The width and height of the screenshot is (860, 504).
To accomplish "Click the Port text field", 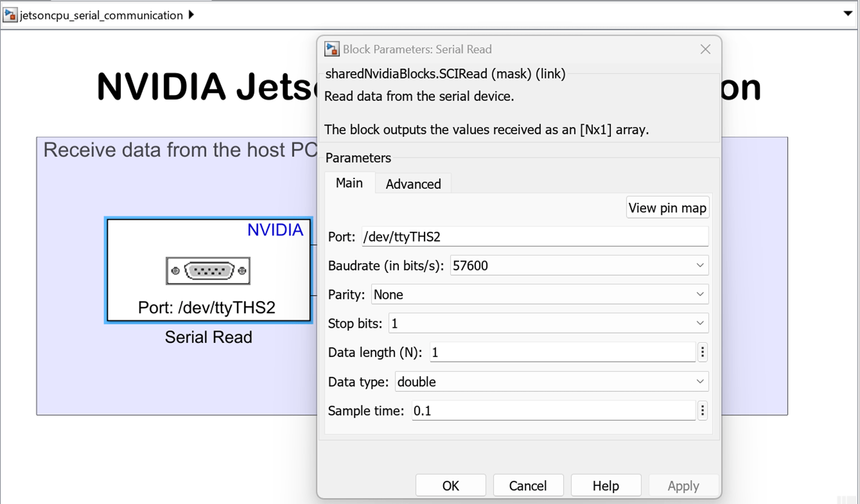I will click(x=535, y=236).
